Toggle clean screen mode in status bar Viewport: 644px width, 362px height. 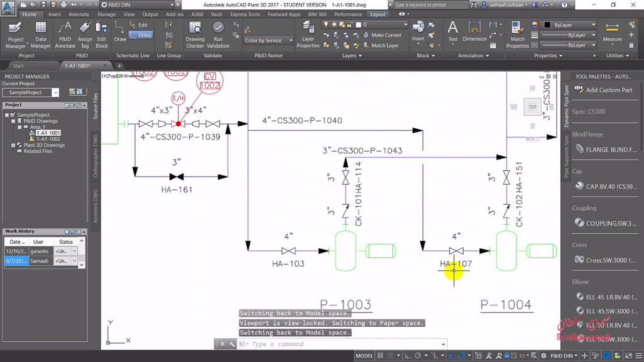tap(628, 356)
